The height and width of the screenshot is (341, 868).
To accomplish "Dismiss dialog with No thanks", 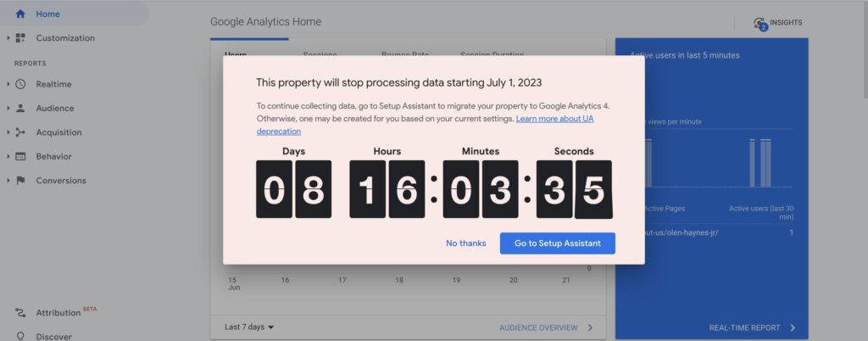I will (466, 243).
